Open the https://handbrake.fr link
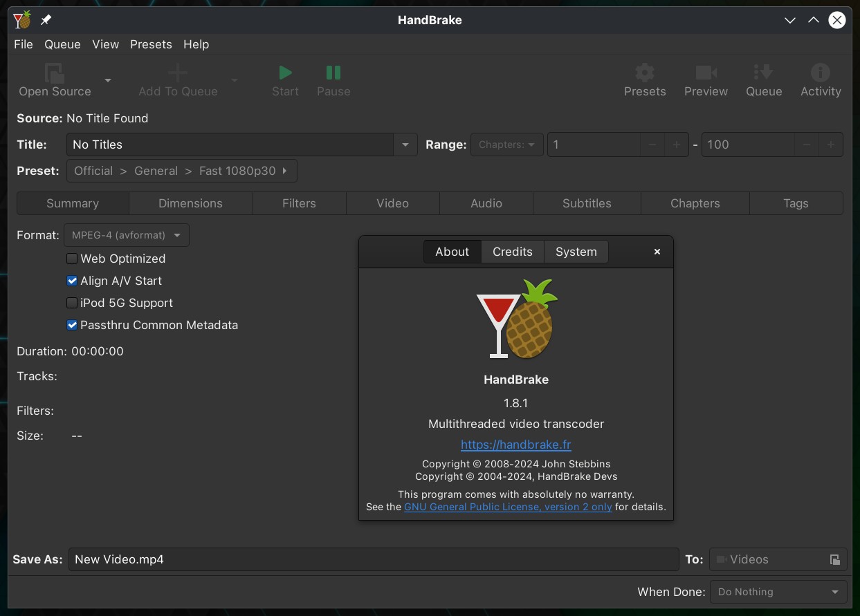The image size is (860, 616). 516,445
